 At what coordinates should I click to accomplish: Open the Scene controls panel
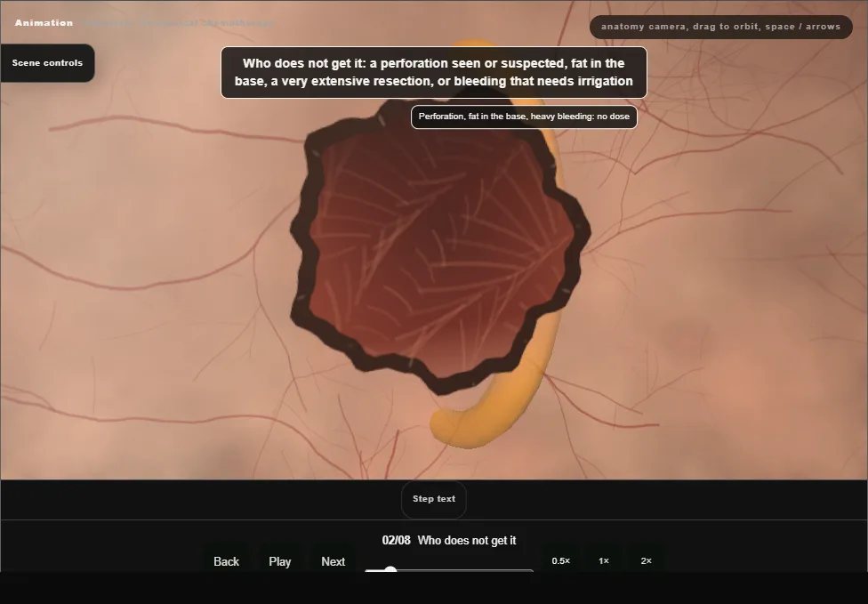tap(47, 63)
